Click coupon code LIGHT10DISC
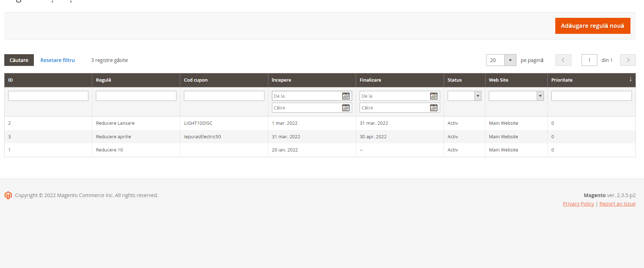The width and height of the screenshot is (644, 268). [198, 123]
